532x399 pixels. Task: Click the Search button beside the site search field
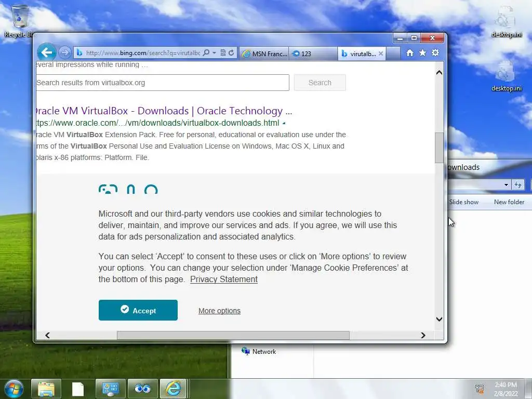[x=320, y=83]
